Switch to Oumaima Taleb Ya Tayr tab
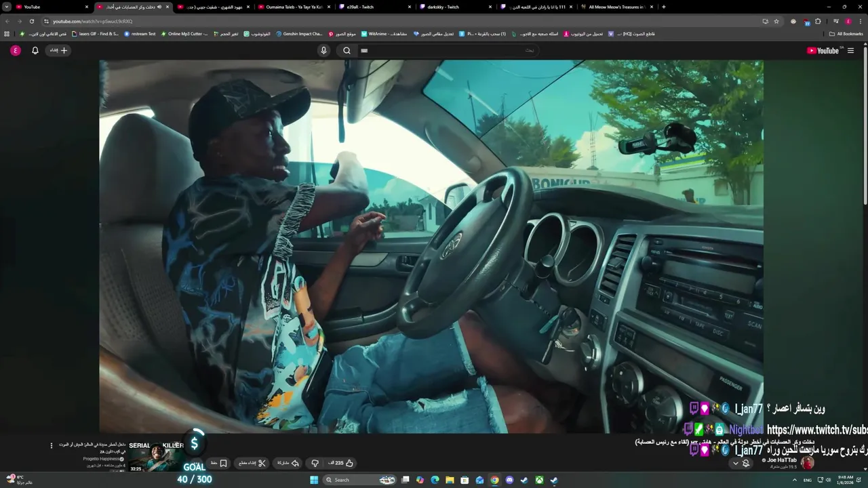The image size is (868, 488). coord(294,7)
